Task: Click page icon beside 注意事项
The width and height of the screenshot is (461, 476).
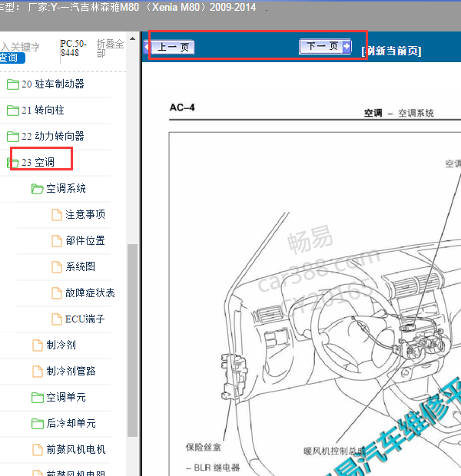Action: tap(57, 215)
